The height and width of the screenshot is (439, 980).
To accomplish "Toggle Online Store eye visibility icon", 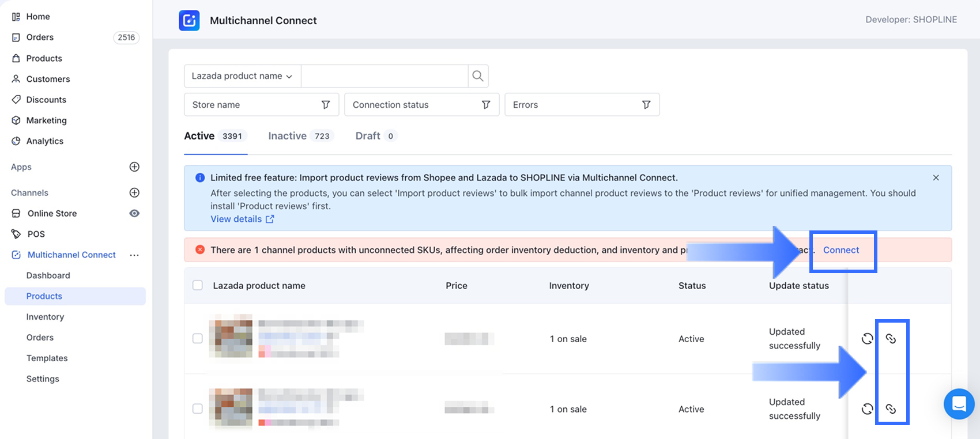I will tap(134, 213).
